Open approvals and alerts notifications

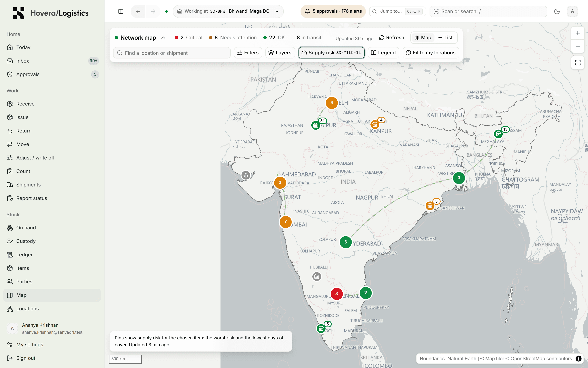pos(333,11)
